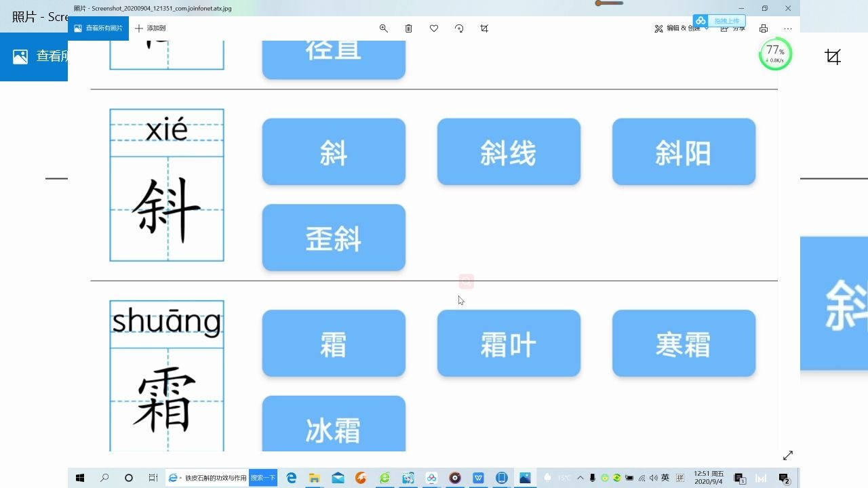Open the more options ellipsis menu
This screenshot has height=488, width=868.
coord(788,28)
